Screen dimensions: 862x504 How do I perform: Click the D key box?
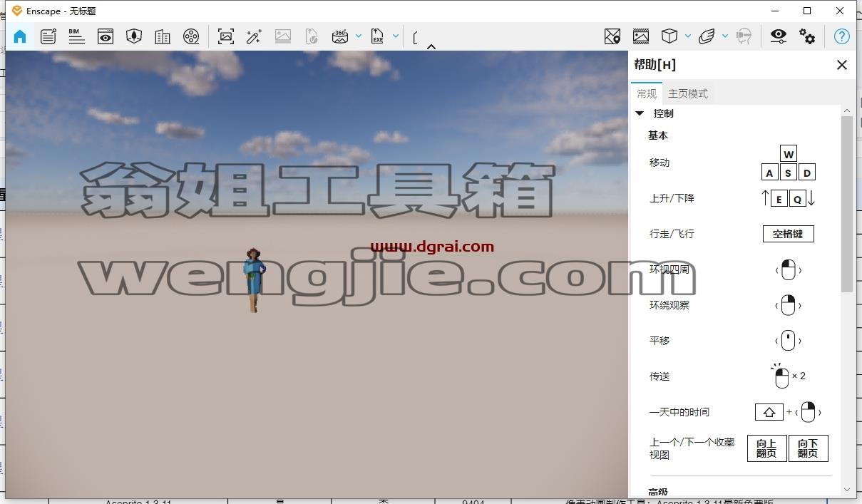click(807, 173)
